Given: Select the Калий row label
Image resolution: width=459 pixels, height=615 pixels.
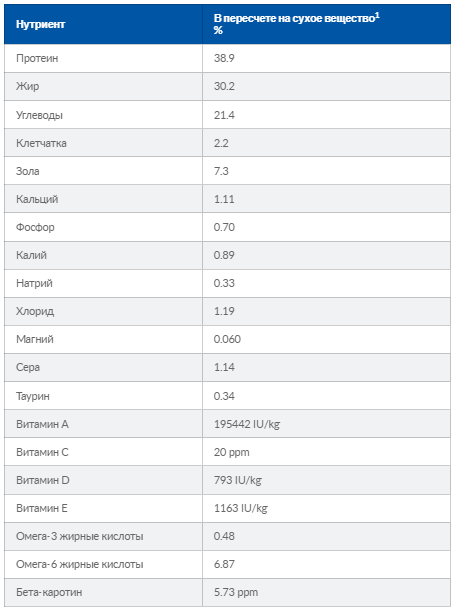Looking at the screenshot, I should [x=31, y=255].
